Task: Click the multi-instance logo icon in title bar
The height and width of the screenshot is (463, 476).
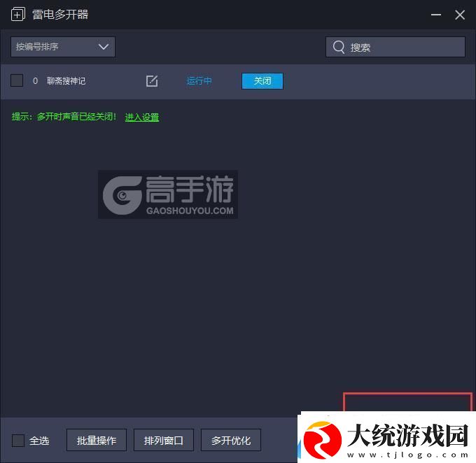Action: coord(18,14)
